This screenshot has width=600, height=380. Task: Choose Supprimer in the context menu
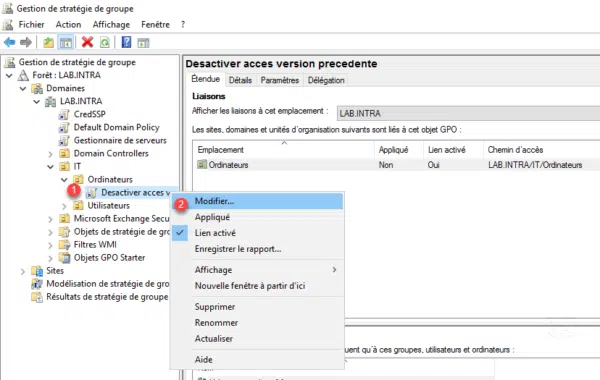(257, 307)
